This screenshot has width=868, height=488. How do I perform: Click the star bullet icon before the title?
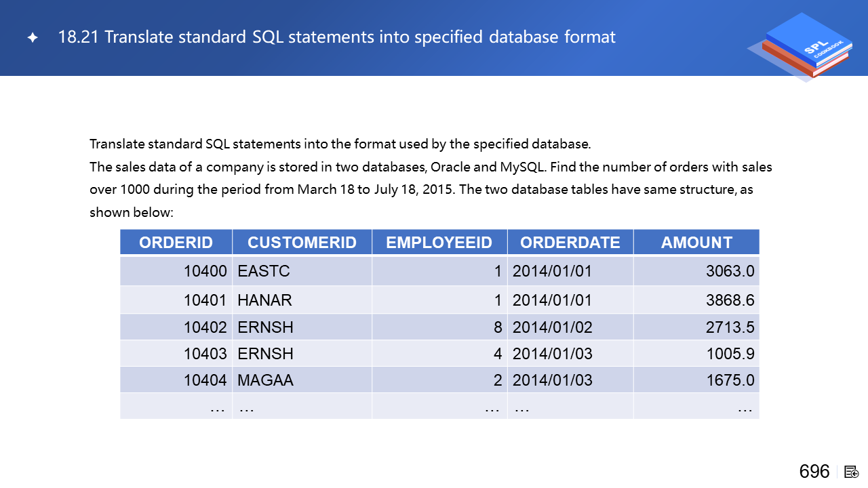(x=32, y=37)
